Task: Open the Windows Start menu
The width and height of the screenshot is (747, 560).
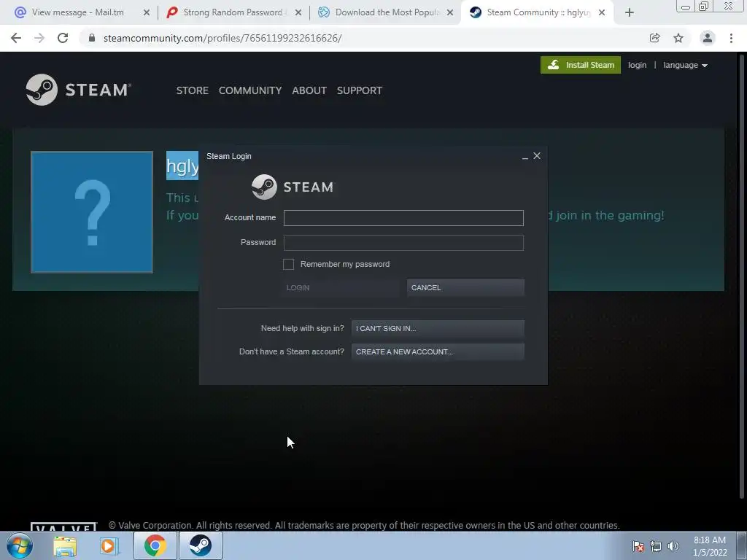Action: [19, 545]
